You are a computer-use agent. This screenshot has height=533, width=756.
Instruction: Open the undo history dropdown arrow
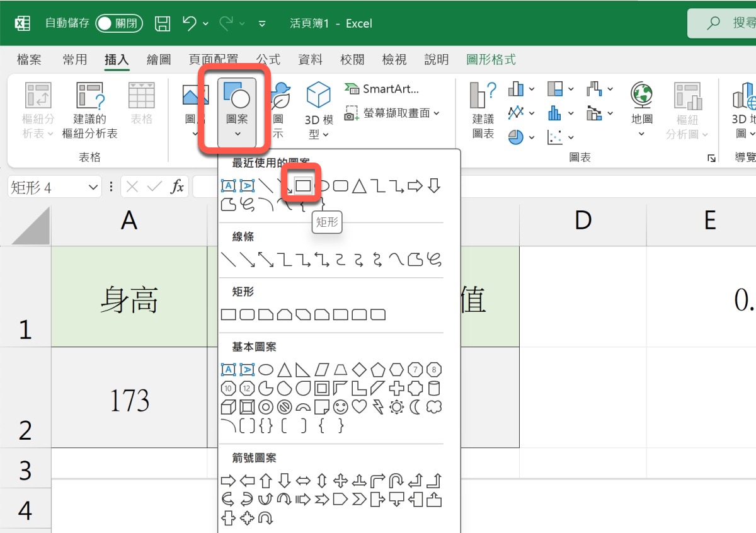click(x=206, y=24)
